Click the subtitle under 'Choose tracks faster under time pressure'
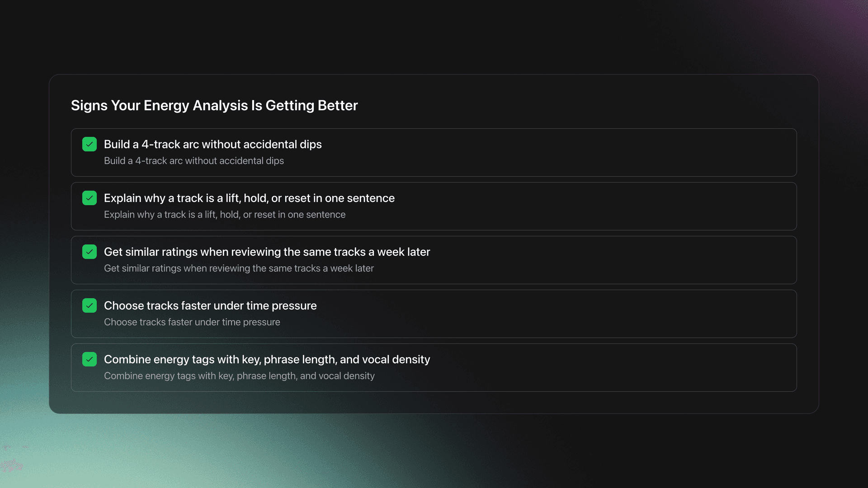The height and width of the screenshot is (488, 868). coord(192,322)
